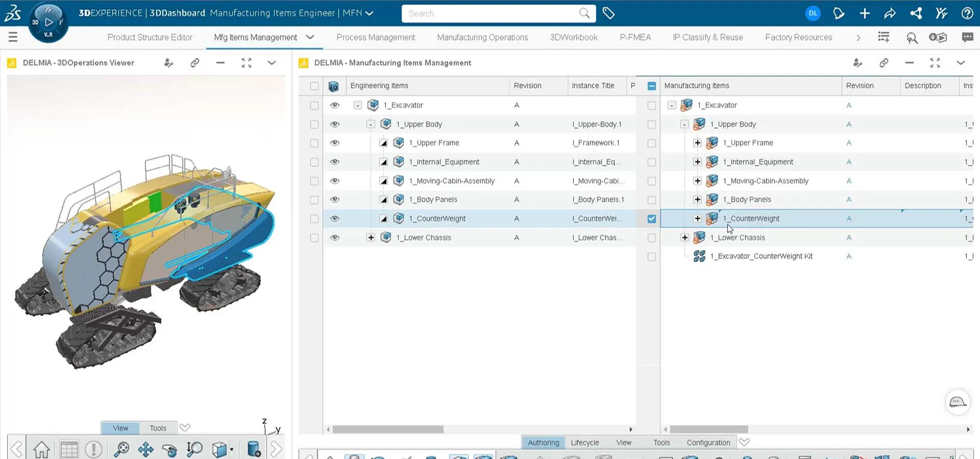The height and width of the screenshot is (459, 980).
Task: Click the search magnifier icon
Action: click(x=584, y=13)
